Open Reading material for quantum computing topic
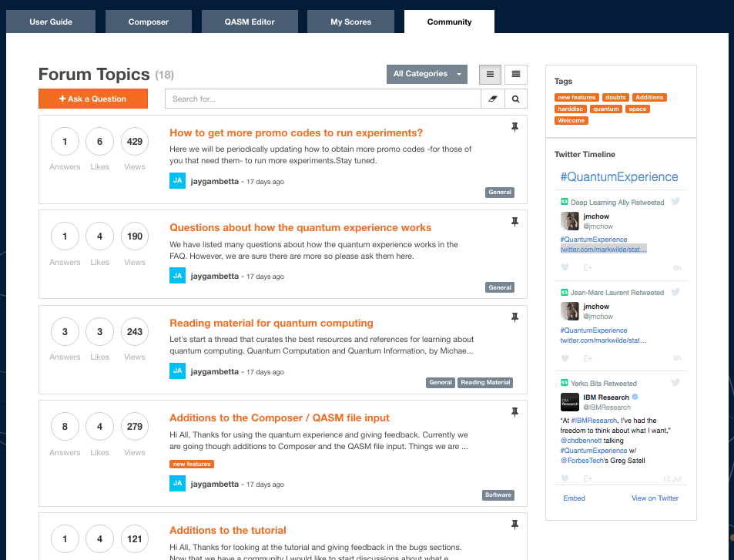734x560 pixels. coord(271,323)
